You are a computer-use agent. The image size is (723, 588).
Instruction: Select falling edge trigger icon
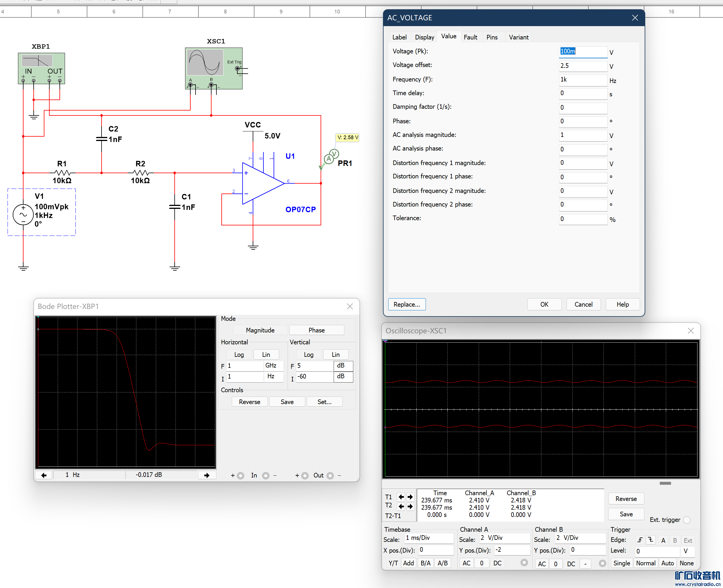tap(650, 540)
